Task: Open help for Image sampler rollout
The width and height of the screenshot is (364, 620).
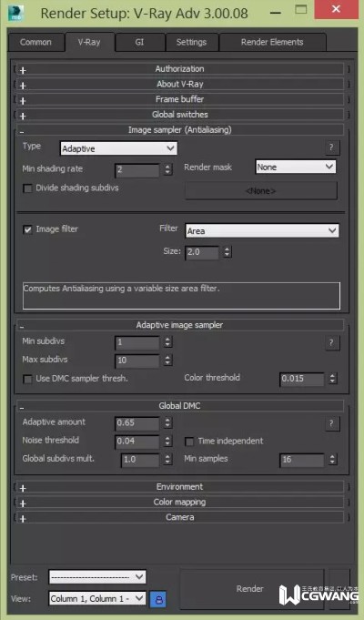Action: (x=331, y=147)
